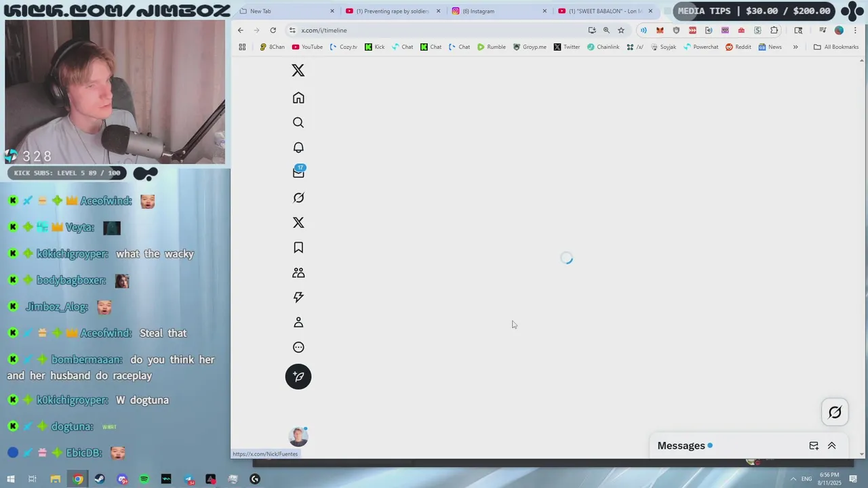Open Grok from the left sidebar
This screenshot has width=868, height=488.
tap(298, 198)
